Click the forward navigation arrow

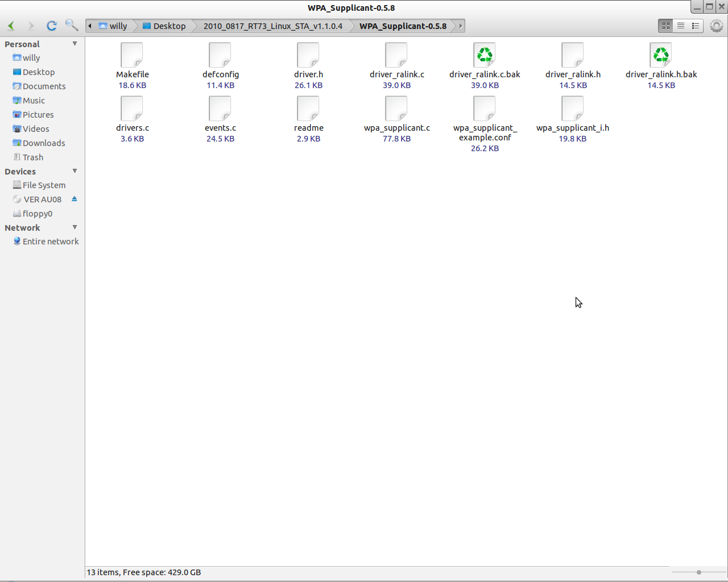(31, 26)
